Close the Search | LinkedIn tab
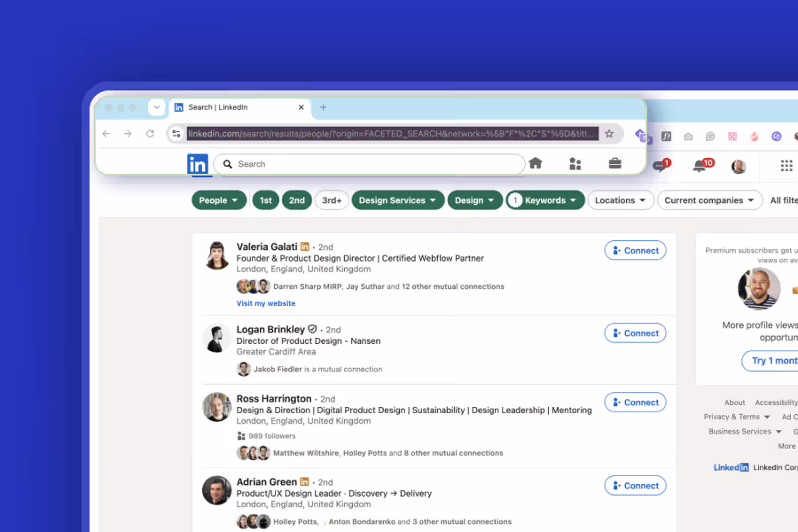Image resolution: width=798 pixels, height=532 pixels. (x=301, y=107)
